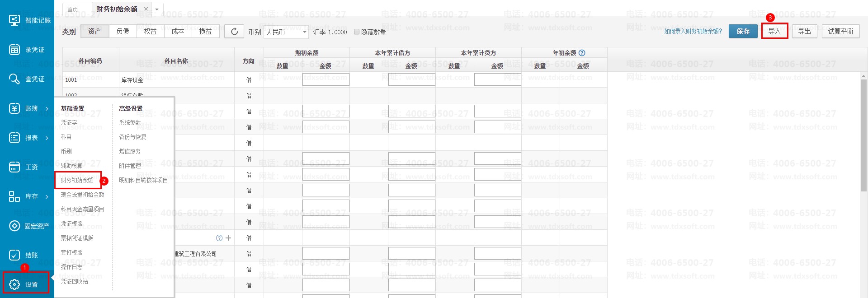Click the help icon next to the plus
868x298 pixels.
tap(219, 238)
